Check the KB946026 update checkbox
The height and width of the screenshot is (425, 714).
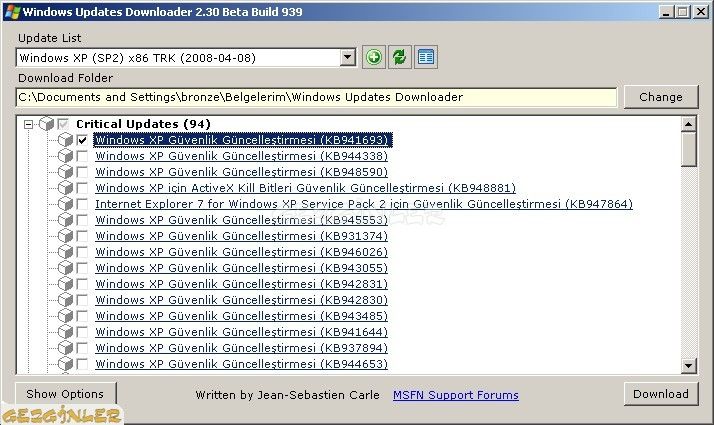pos(82,251)
